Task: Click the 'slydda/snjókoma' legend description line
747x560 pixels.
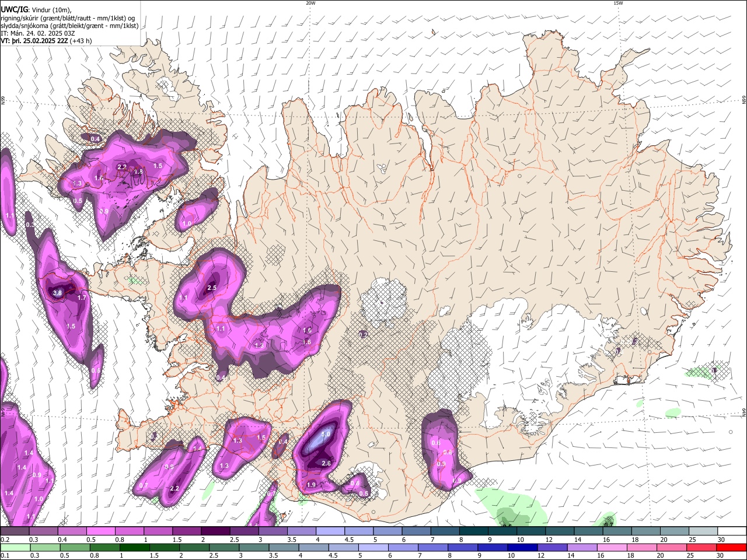Action: coord(69,26)
